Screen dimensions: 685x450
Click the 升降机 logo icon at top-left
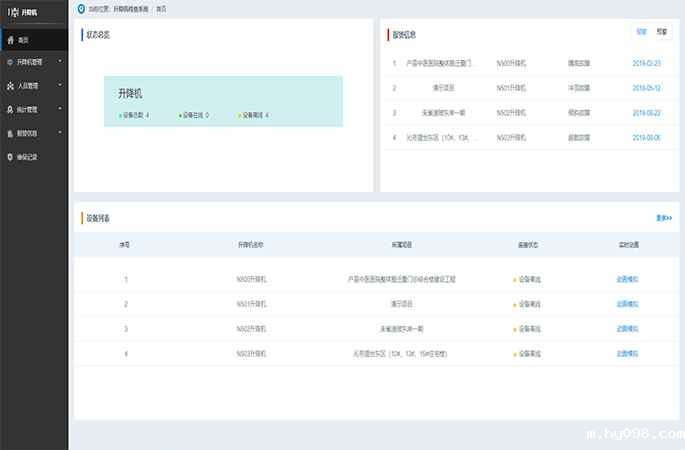[12, 12]
